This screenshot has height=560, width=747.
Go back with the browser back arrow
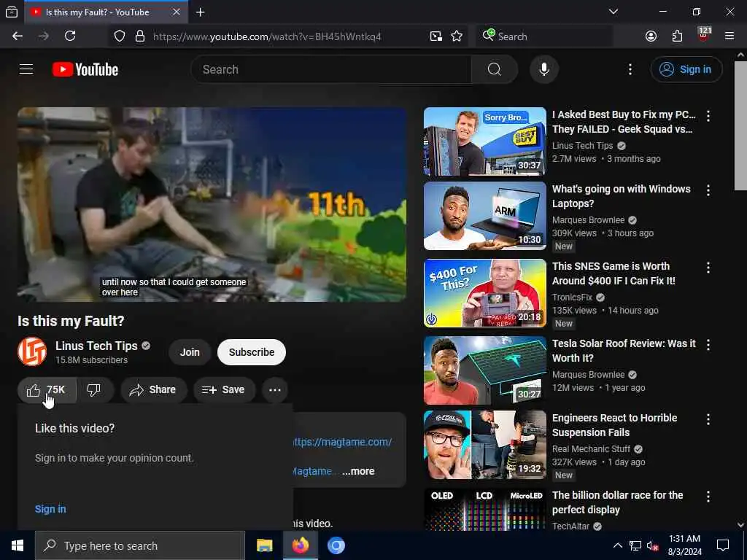point(18,36)
